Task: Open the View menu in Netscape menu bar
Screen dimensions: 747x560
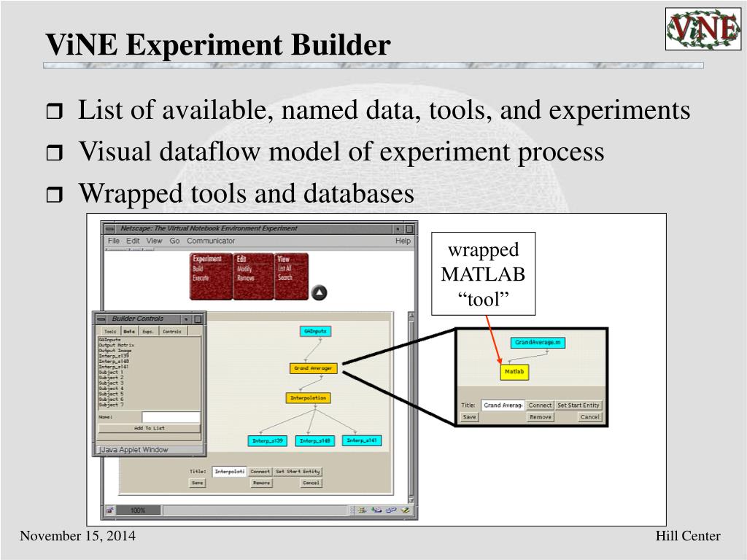Action: pos(154,241)
